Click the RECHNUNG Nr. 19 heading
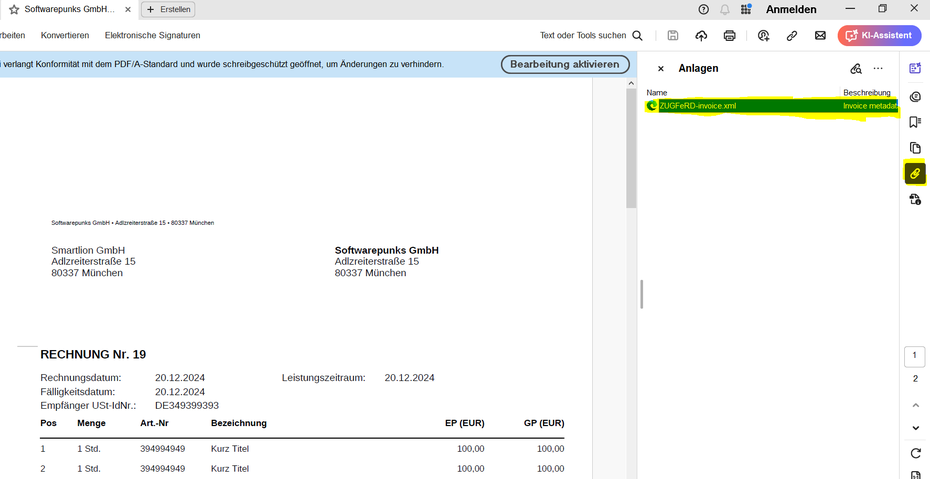The height and width of the screenshot is (479, 930). pos(93,355)
